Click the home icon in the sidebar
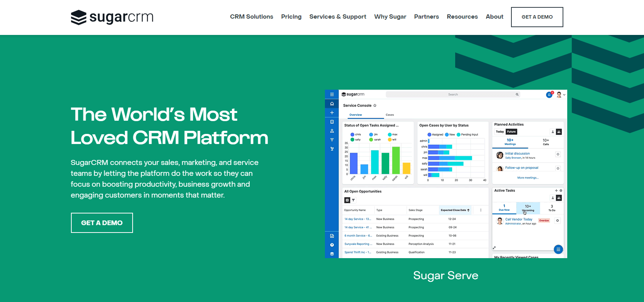 (x=332, y=104)
